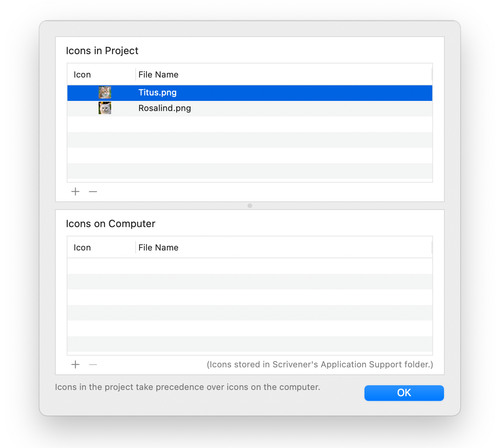Click the Titus cat icon thumbnail
This screenshot has width=497, height=448.
105,93
